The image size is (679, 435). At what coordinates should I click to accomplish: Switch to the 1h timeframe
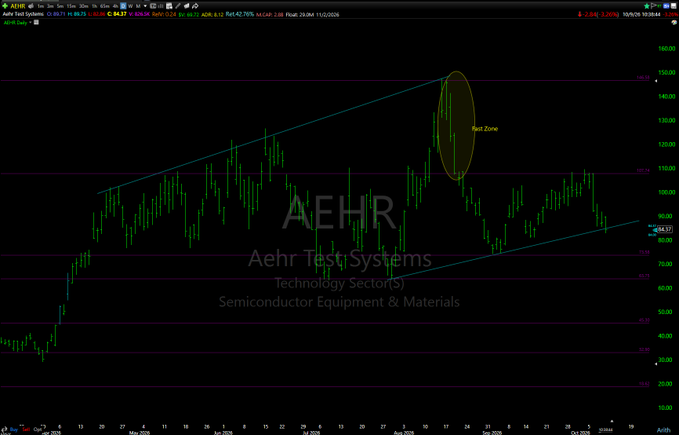[x=94, y=6]
